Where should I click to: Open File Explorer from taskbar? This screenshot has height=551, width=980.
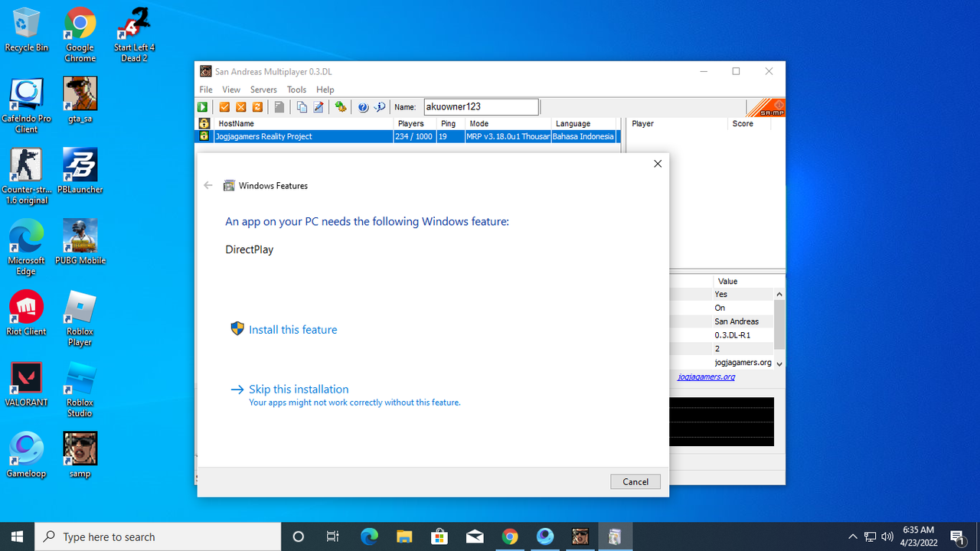point(403,536)
